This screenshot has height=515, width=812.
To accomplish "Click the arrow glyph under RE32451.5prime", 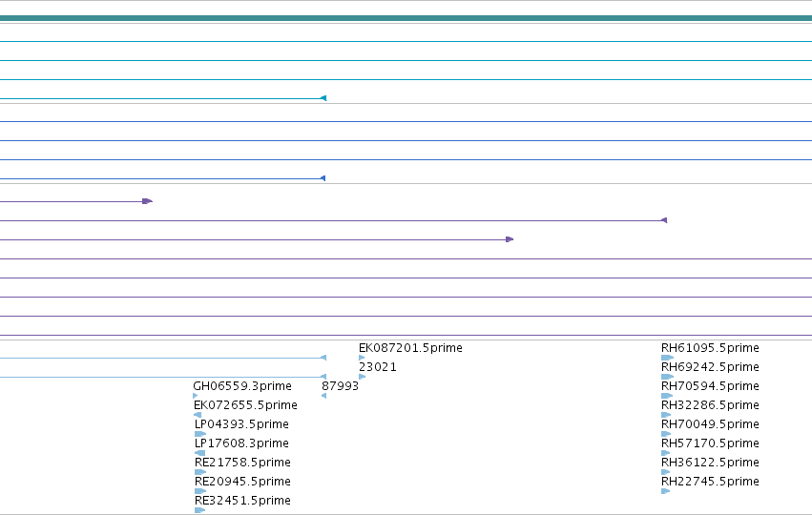I will tap(199, 511).
